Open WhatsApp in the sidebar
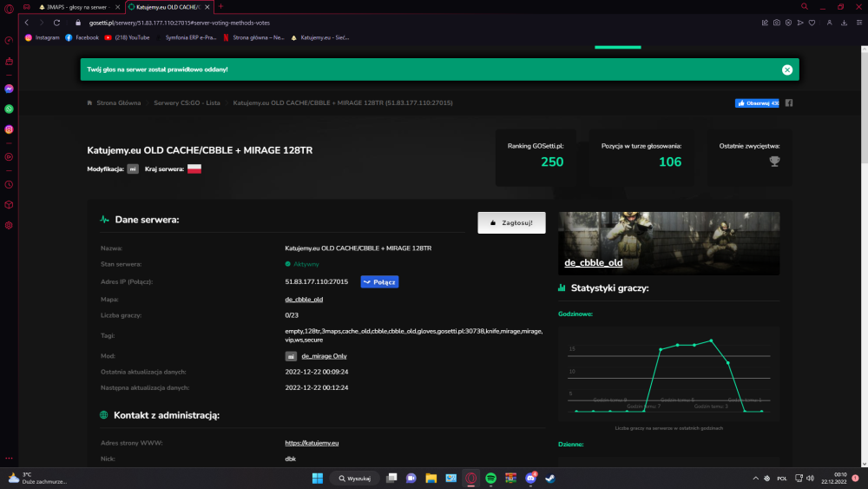The width and height of the screenshot is (868, 489). (x=9, y=109)
